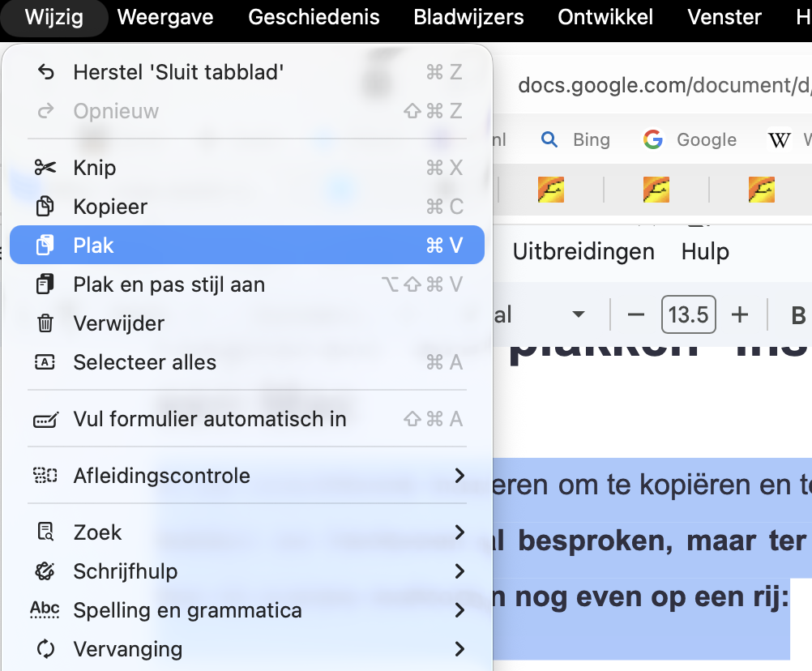Viewport: 812px width, 671px height.
Task: Open the Bladwijzers menu
Action: point(468,17)
